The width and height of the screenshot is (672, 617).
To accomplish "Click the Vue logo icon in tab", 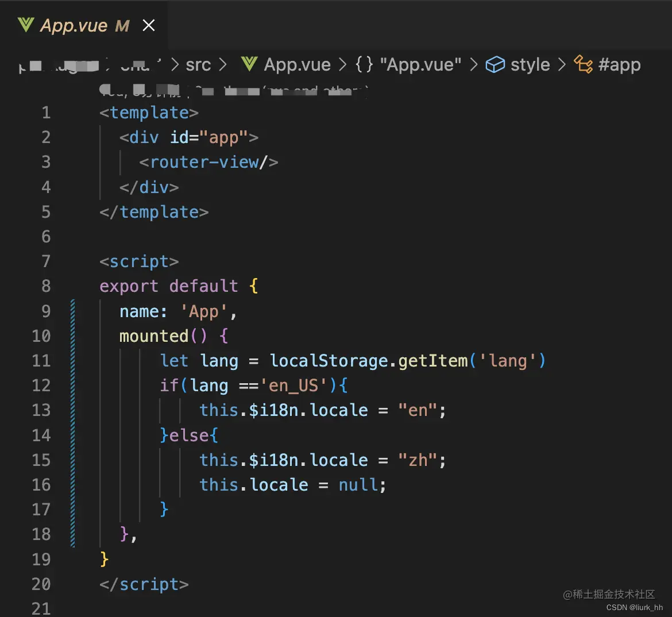I will tap(26, 25).
